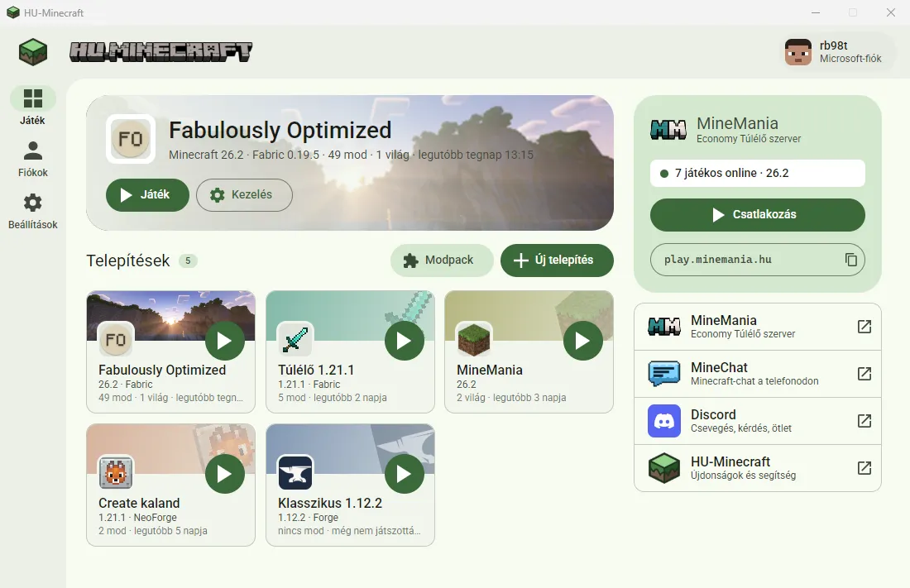
Task: Play the Klasszikus 1.12.2 install
Action: point(404,474)
